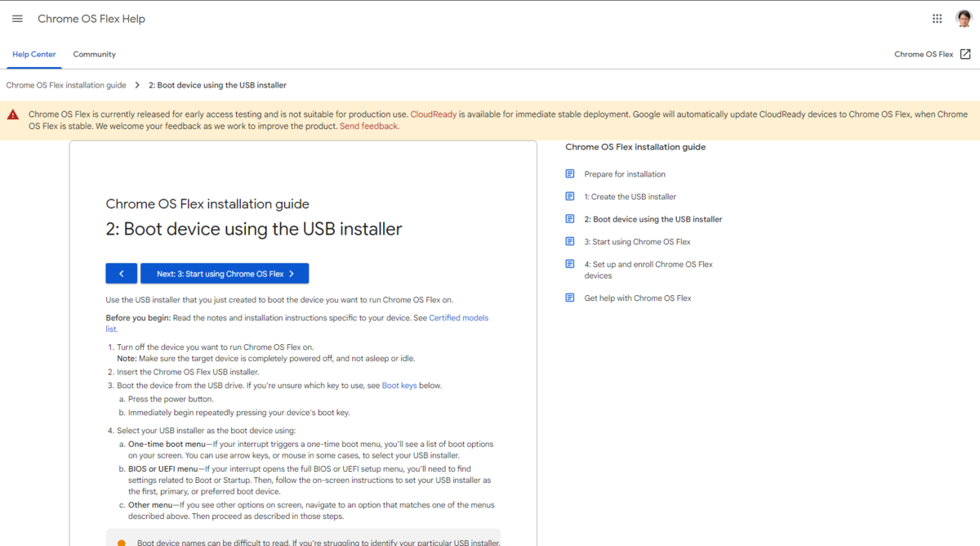Image resolution: width=980 pixels, height=546 pixels.
Task: Click the step text Press the power button
Action: (171, 399)
